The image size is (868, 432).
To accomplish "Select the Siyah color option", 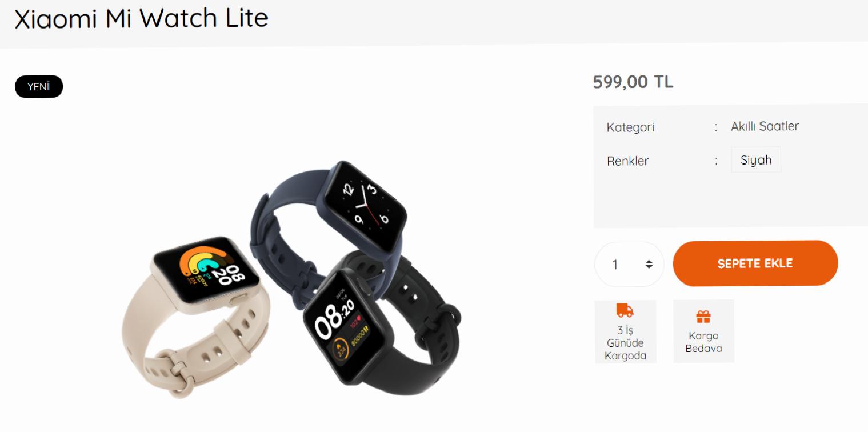I will coord(756,160).
